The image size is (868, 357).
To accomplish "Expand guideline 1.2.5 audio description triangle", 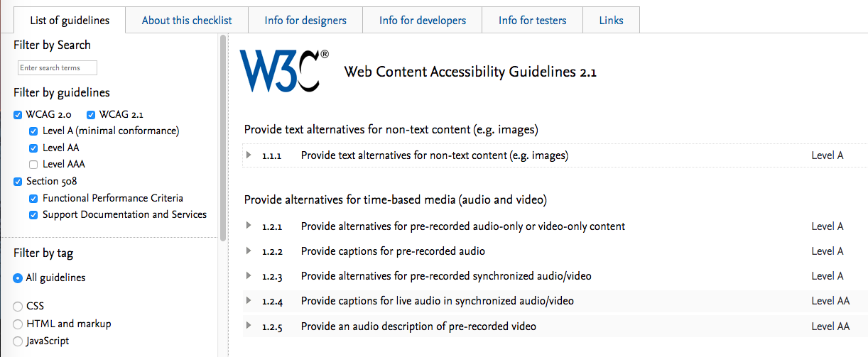I will click(249, 326).
